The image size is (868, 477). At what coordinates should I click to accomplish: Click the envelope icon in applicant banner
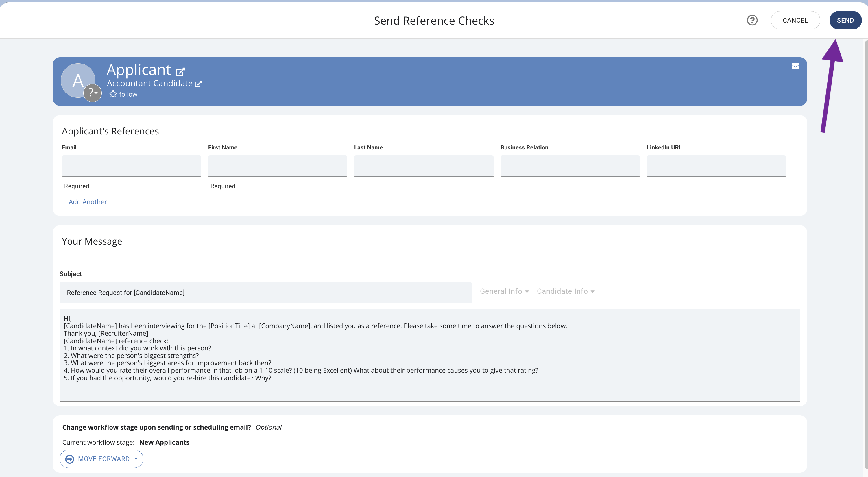tap(795, 66)
